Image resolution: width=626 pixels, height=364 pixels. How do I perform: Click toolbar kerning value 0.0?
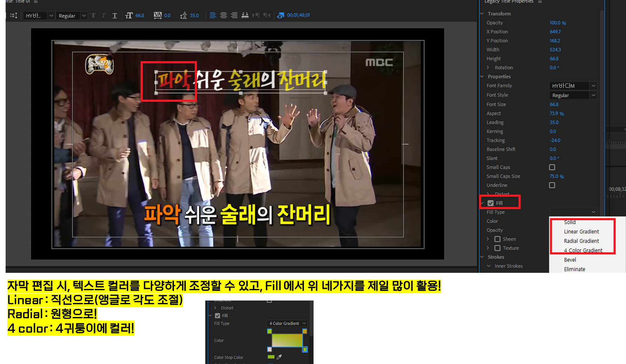click(x=167, y=15)
